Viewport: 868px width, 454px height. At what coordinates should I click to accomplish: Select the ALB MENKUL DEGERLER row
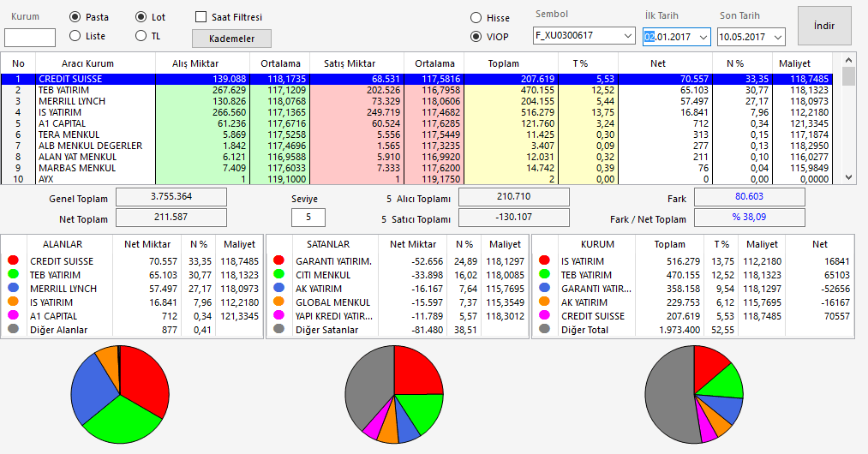click(416, 146)
